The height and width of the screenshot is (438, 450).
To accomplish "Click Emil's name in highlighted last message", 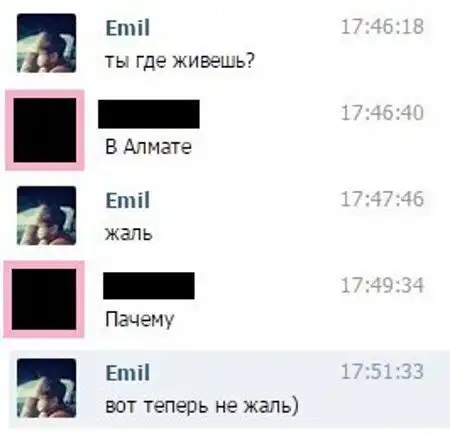I will pyautogui.click(x=128, y=373).
